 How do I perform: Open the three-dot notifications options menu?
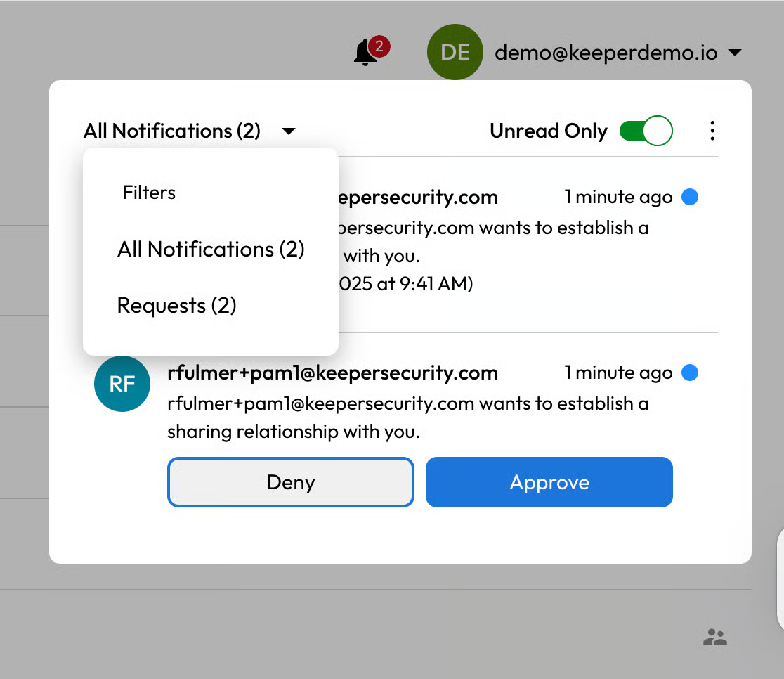point(712,131)
